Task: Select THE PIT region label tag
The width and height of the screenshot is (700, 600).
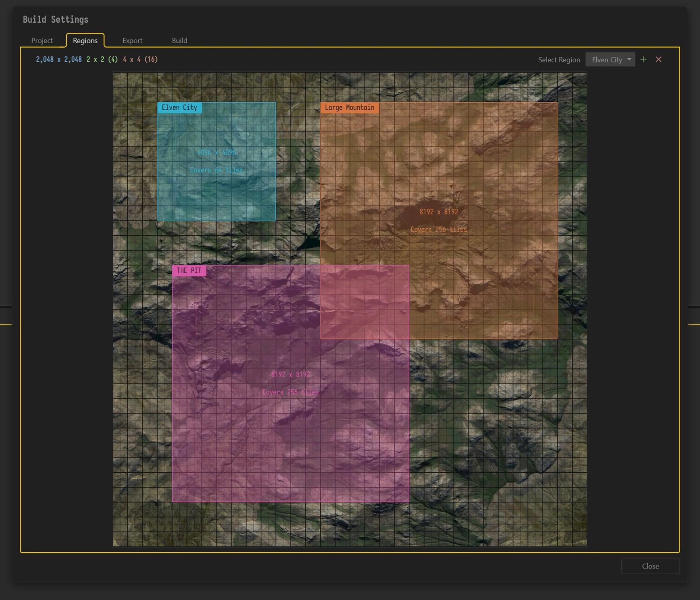Action: [189, 271]
